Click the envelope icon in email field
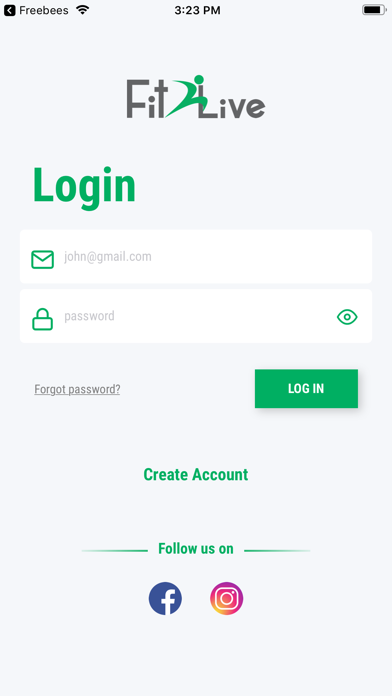 point(43,260)
